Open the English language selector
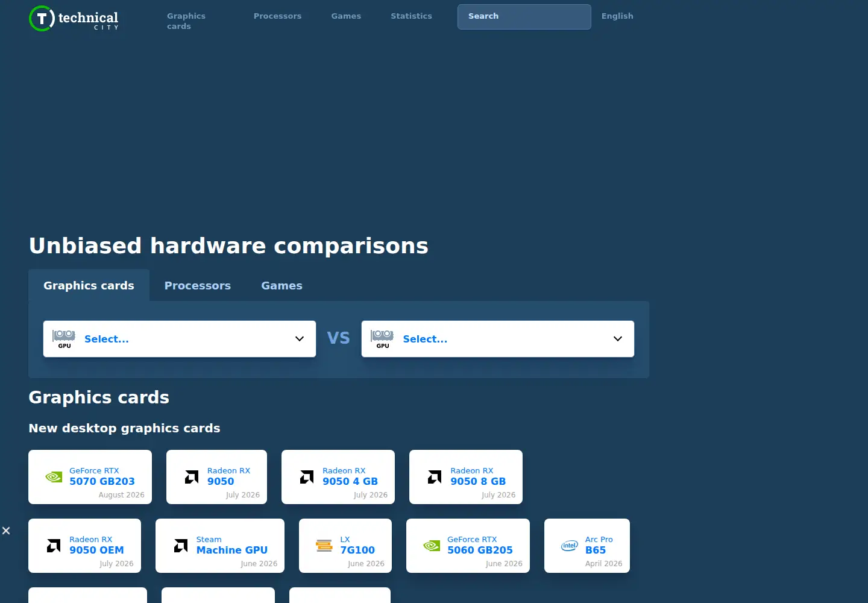Viewport: 868px width, 603px height. 617,16
